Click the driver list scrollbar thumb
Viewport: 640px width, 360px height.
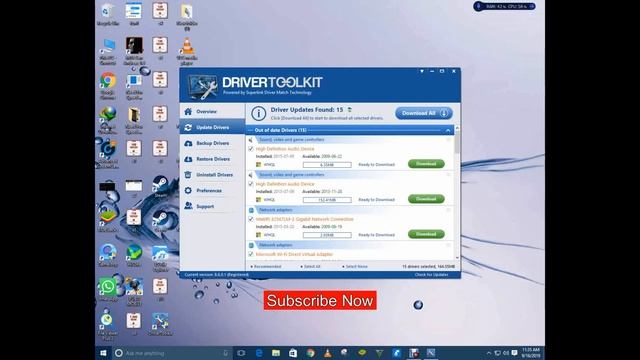pyautogui.click(x=457, y=142)
